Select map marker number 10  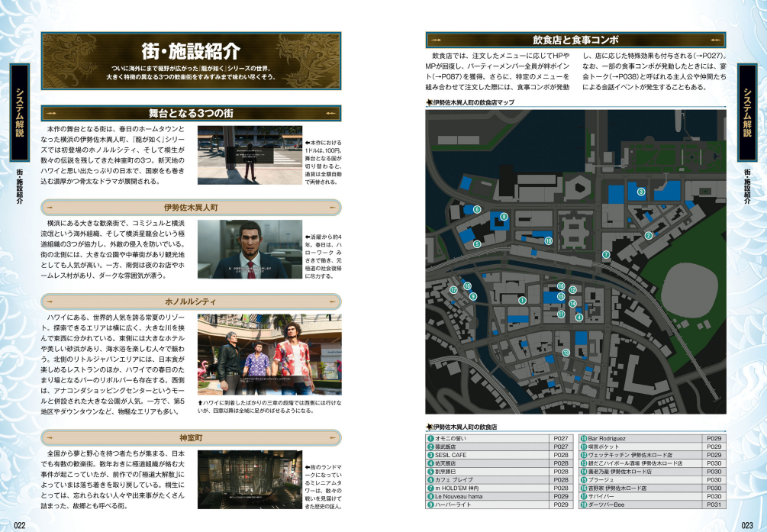tap(467, 286)
